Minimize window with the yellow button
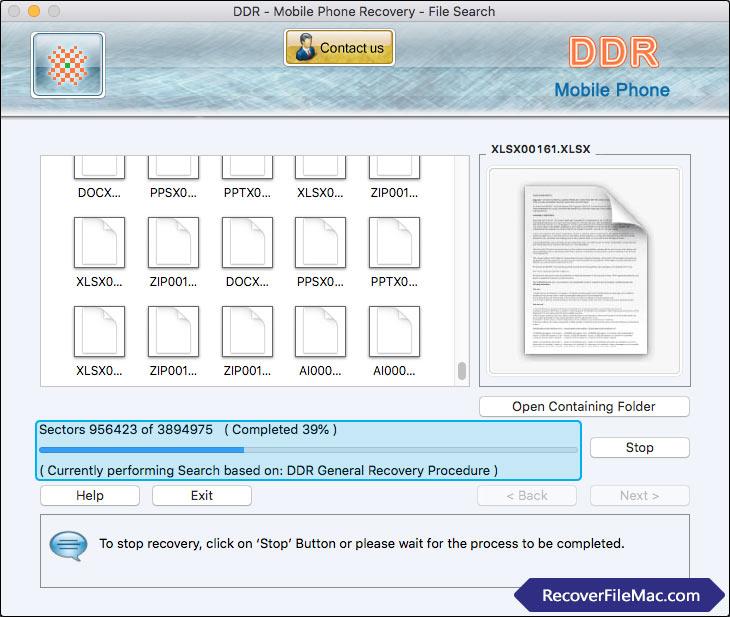The height and width of the screenshot is (617, 730). [34, 11]
